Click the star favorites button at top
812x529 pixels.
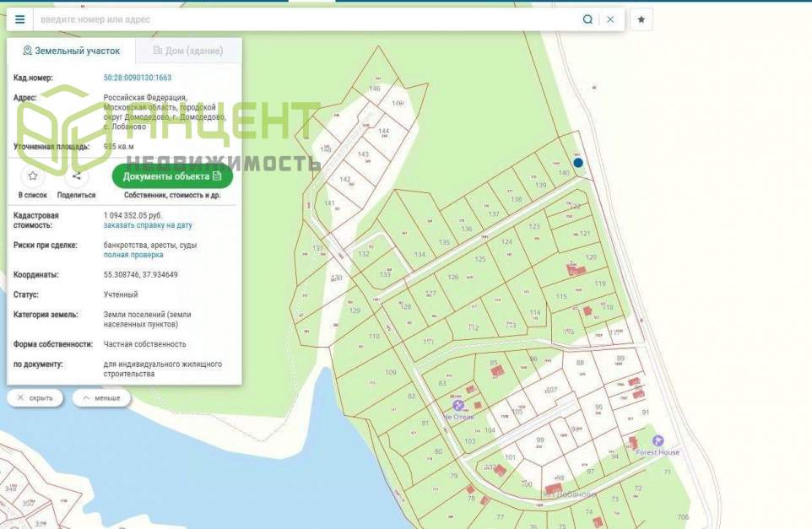point(641,19)
